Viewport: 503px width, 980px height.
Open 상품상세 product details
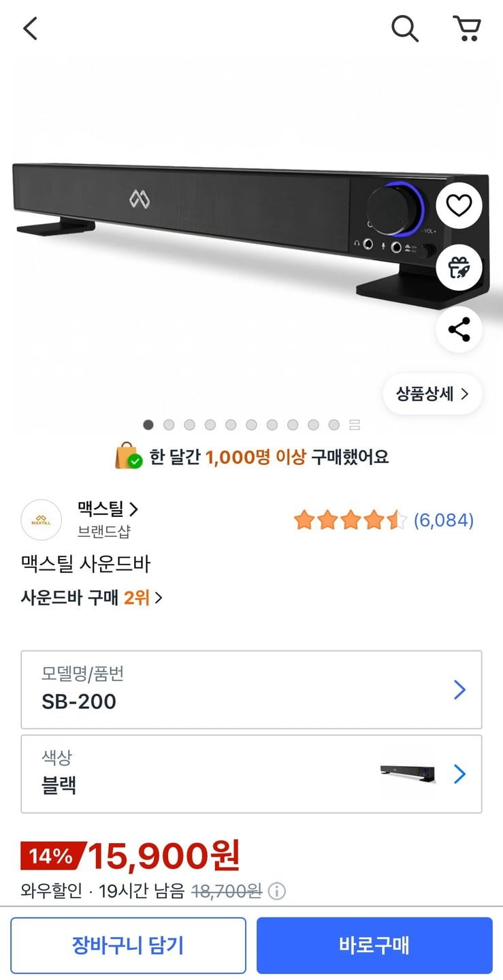point(432,394)
